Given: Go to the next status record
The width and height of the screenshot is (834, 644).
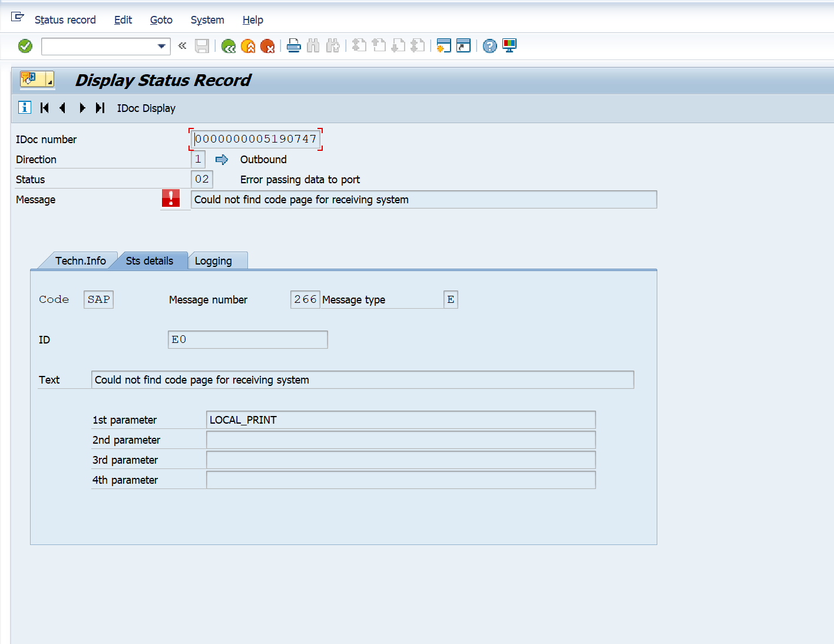Looking at the screenshot, I should (x=82, y=108).
